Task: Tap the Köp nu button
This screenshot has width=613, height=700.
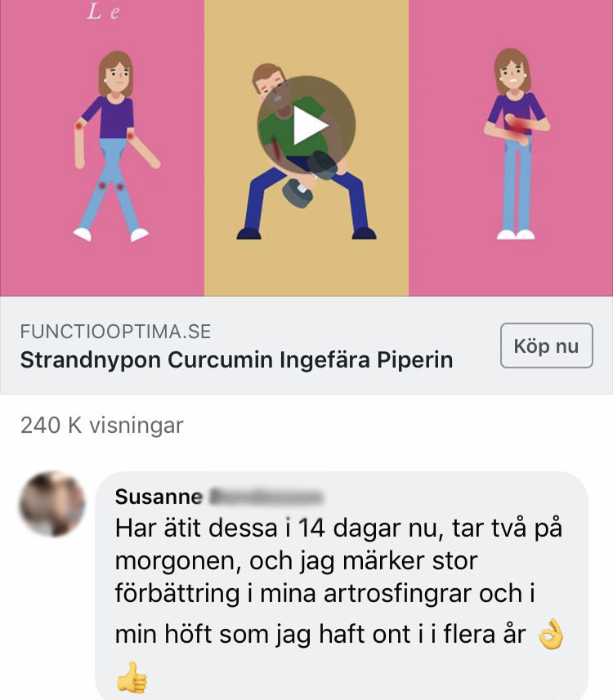Action: click(547, 346)
